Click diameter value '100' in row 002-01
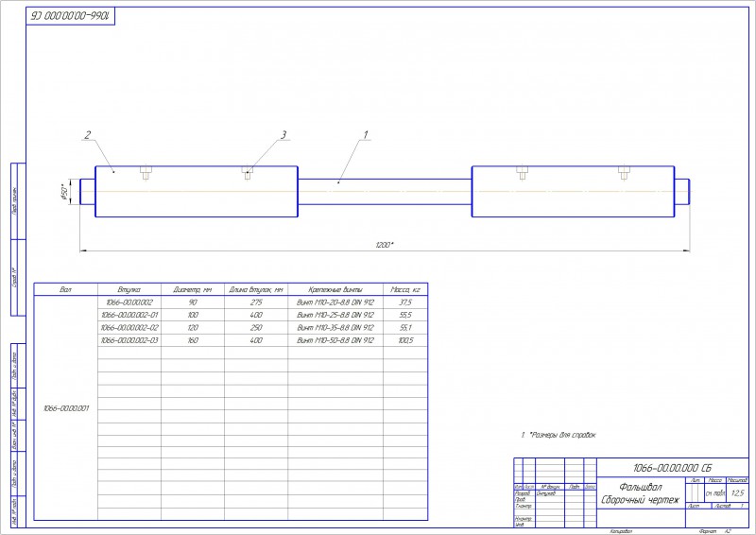 [193, 315]
